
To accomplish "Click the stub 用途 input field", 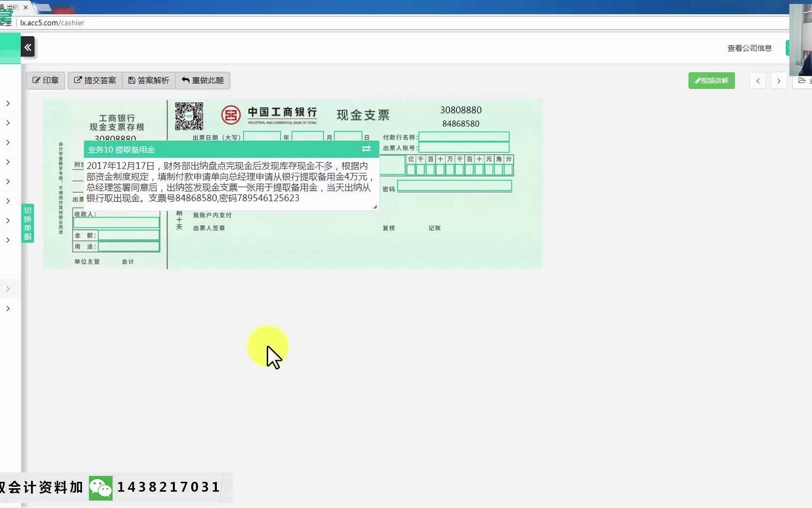I will click(x=128, y=247).
